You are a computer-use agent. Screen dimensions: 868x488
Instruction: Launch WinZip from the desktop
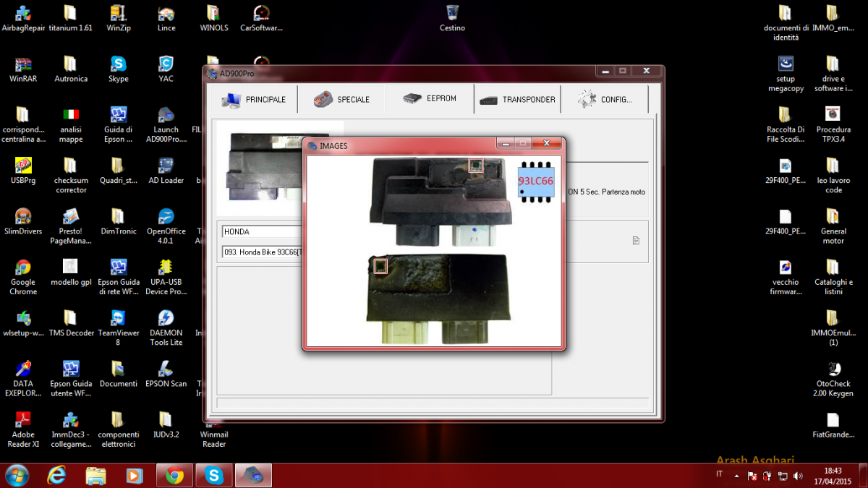(119, 18)
